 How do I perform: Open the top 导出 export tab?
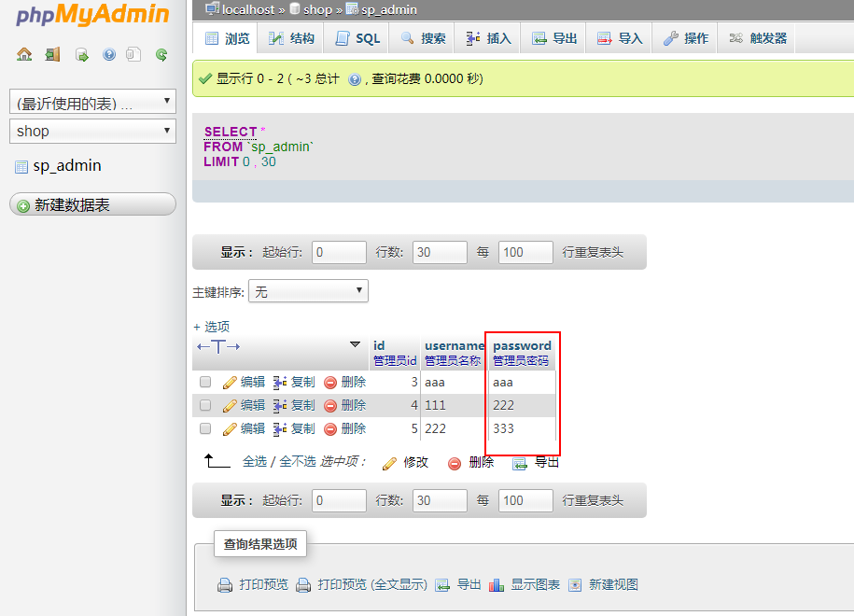(554, 38)
